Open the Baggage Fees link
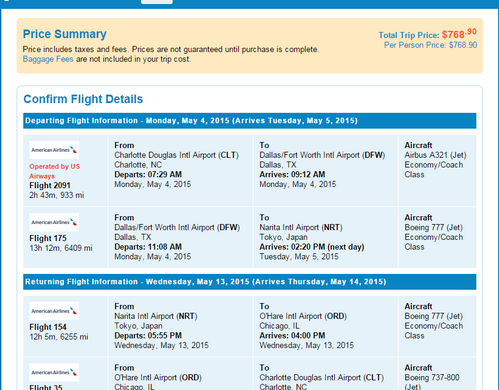This screenshot has width=499, height=390. (x=48, y=59)
